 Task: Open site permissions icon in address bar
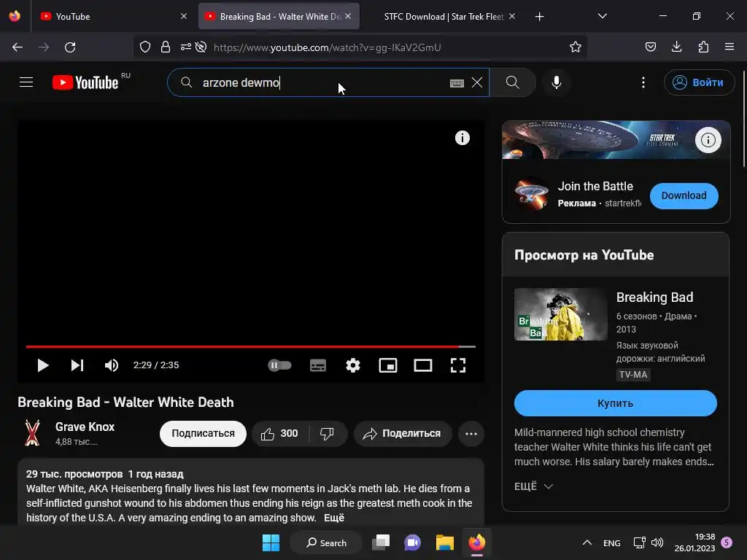click(x=186, y=47)
